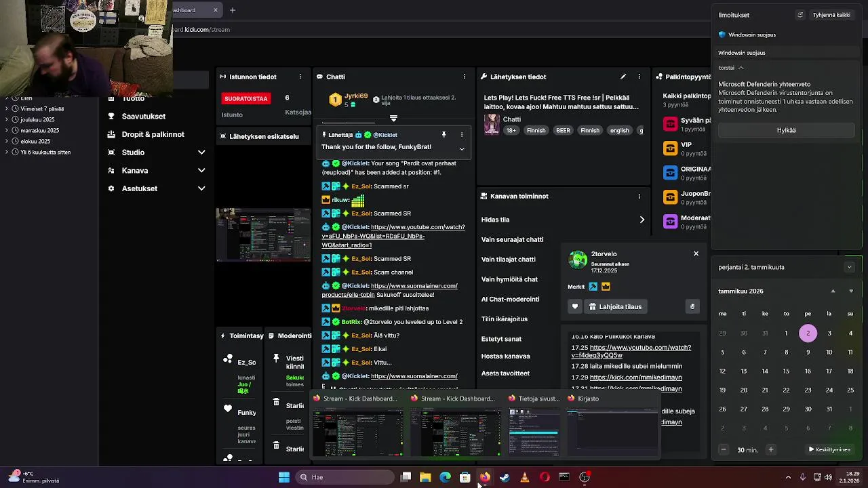Screen dimensions: 868x488
Task: Open notification settings icon beside Tyhjennä kaikki
Action: pos(800,15)
